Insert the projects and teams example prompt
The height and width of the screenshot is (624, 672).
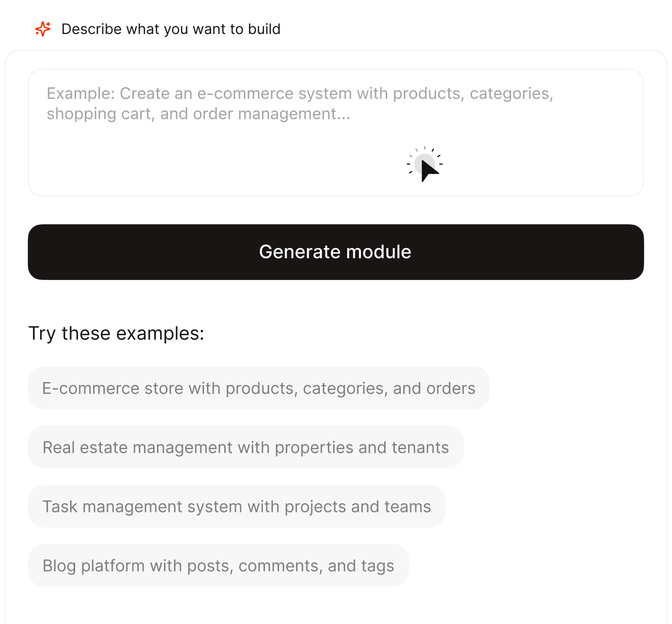tap(237, 506)
